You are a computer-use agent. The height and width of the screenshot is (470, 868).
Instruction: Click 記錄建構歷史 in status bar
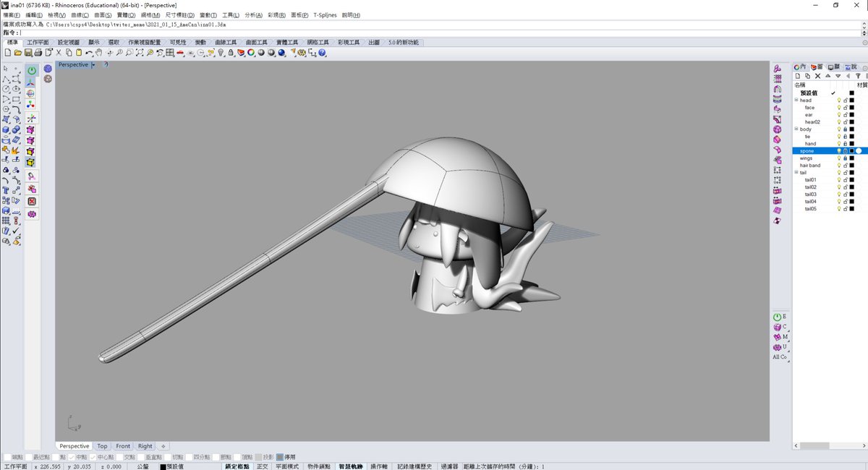[414, 466]
